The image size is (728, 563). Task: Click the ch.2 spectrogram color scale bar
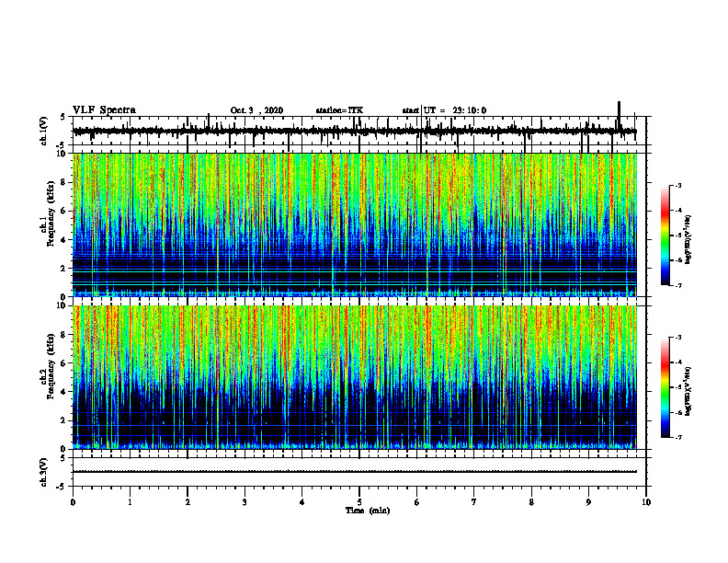(665, 387)
